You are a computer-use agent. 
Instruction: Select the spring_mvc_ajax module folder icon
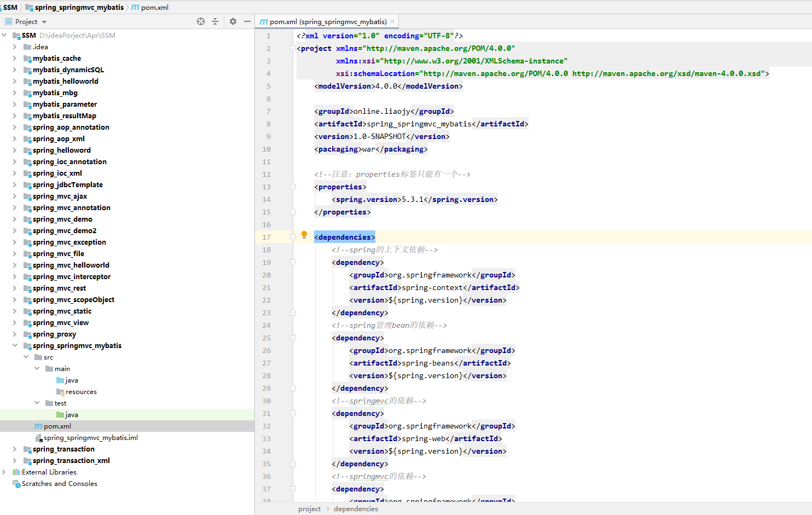click(x=27, y=196)
